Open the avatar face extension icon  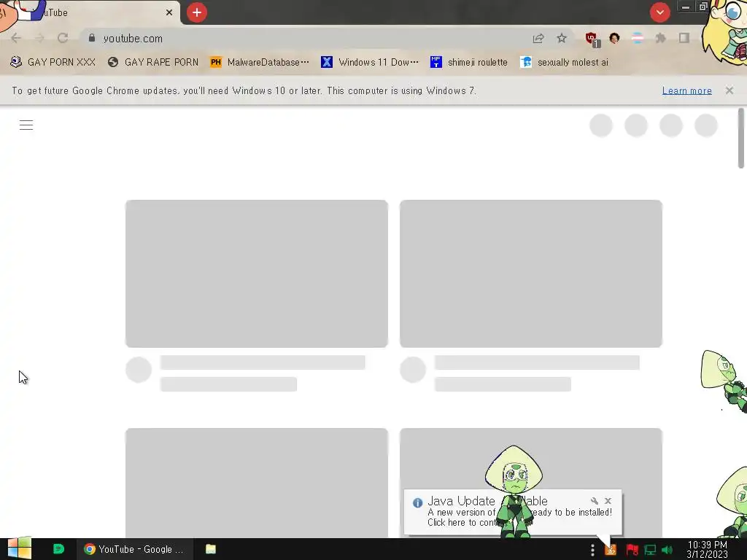pyautogui.click(x=614, y=38)
